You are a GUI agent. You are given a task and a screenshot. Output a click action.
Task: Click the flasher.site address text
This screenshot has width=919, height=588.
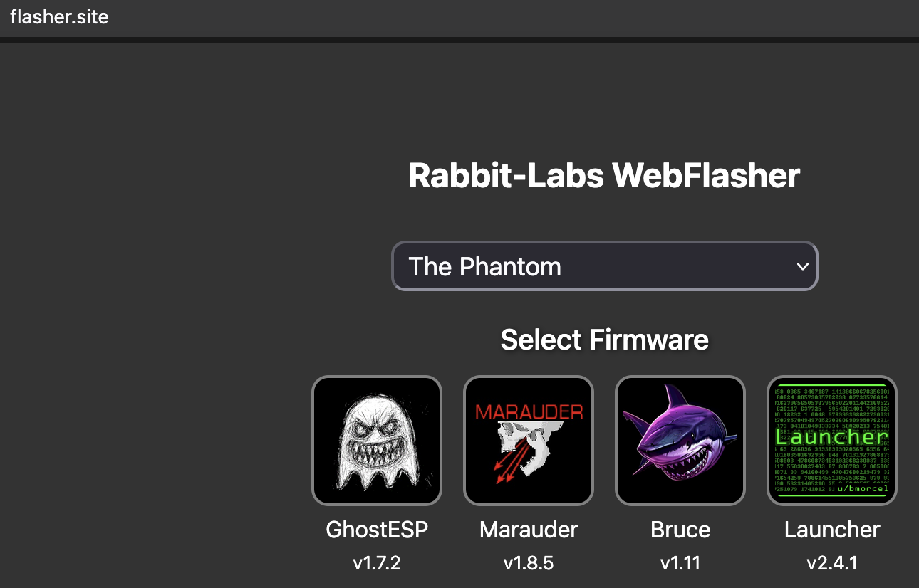click(x=59, y=17)
